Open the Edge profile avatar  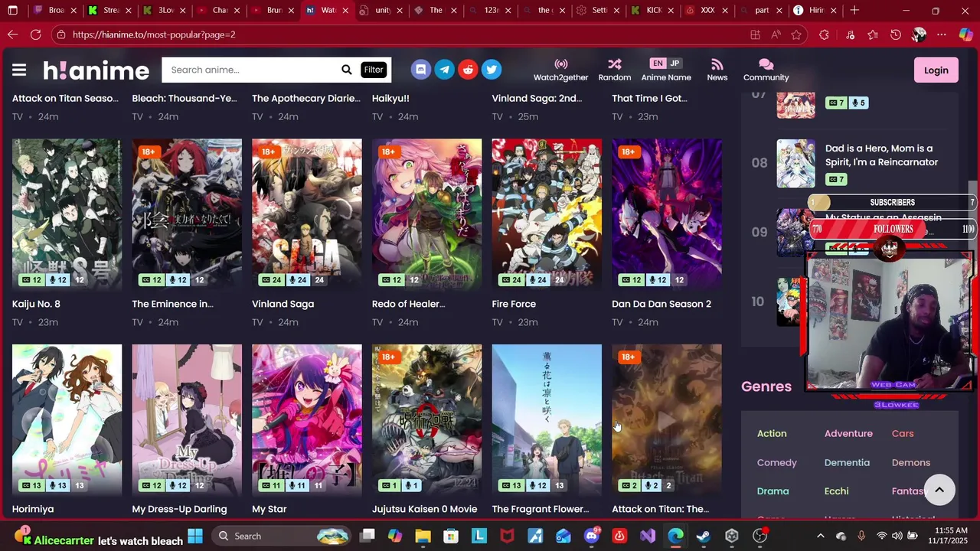click(x=919, y=34)
